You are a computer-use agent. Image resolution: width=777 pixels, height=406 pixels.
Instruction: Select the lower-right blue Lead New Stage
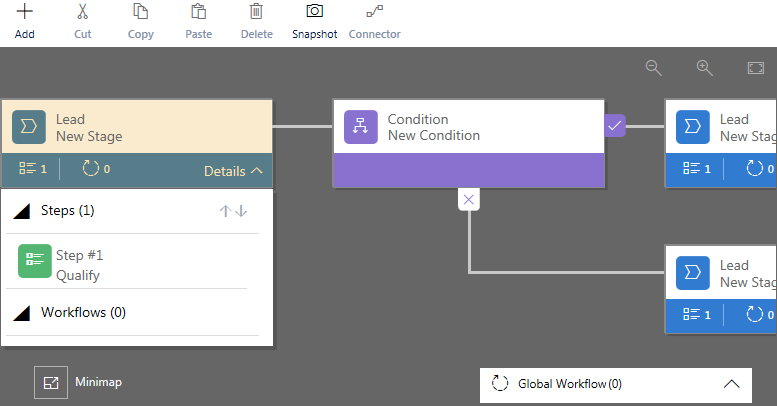tap(721, 289)
